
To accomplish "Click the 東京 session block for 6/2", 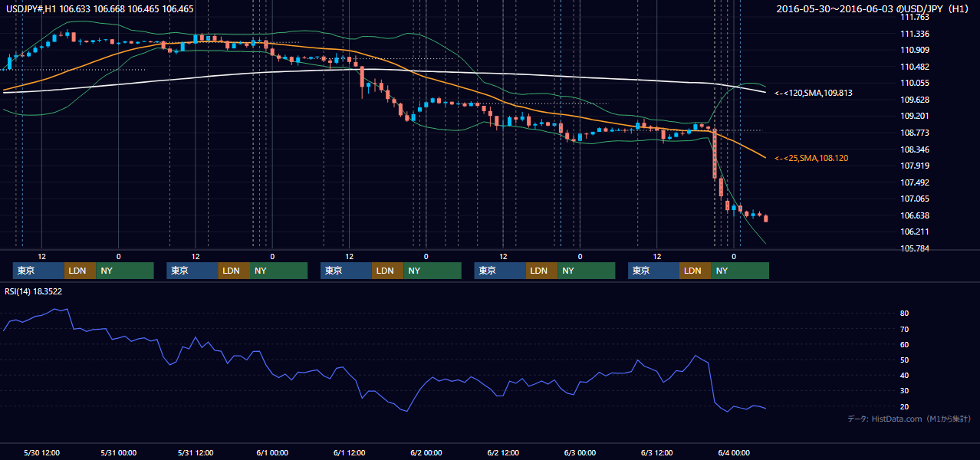I will tap(500, 271).
